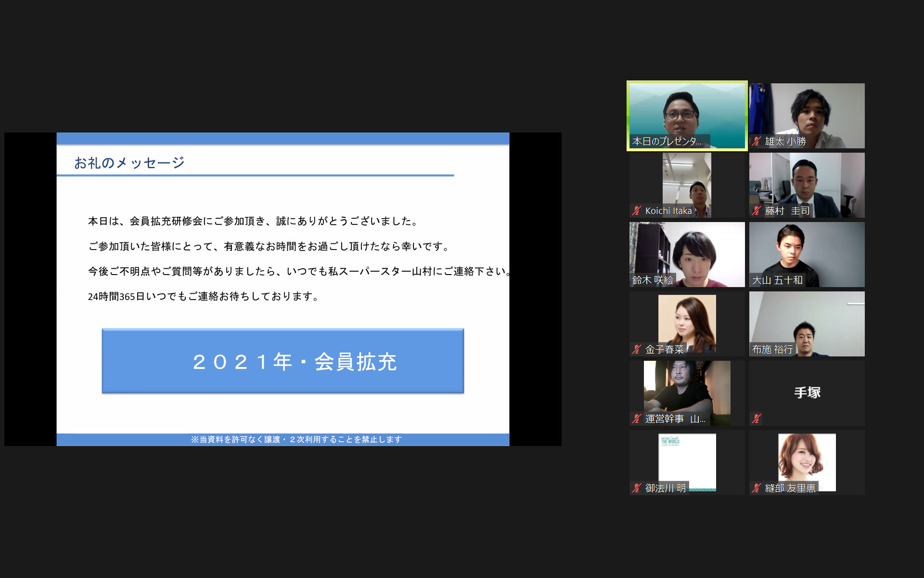Click the 本日のプレゼンタ name label
924x578 pixels.
point(667,141)
